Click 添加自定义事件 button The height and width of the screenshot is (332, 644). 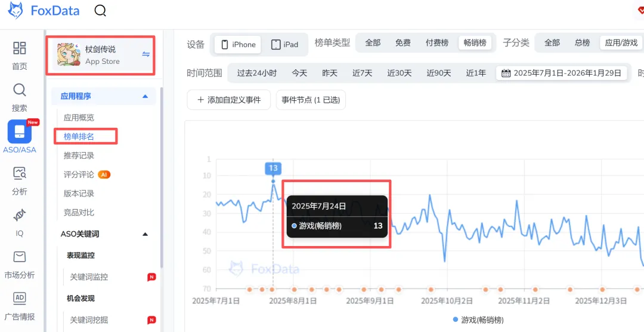point(229,100)
